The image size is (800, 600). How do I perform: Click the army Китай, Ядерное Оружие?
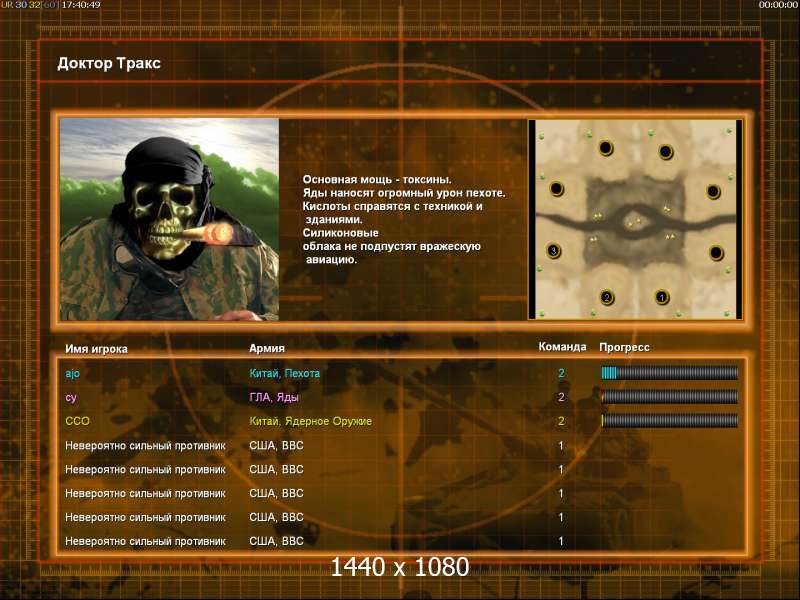310,421
